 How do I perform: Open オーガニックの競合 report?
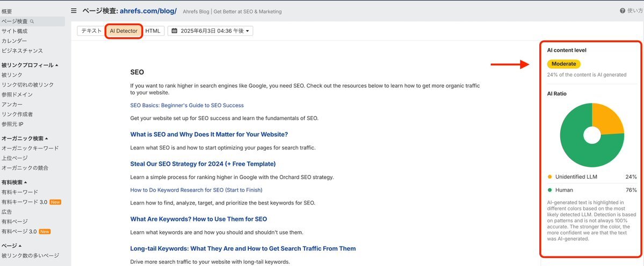coord(25,168)
